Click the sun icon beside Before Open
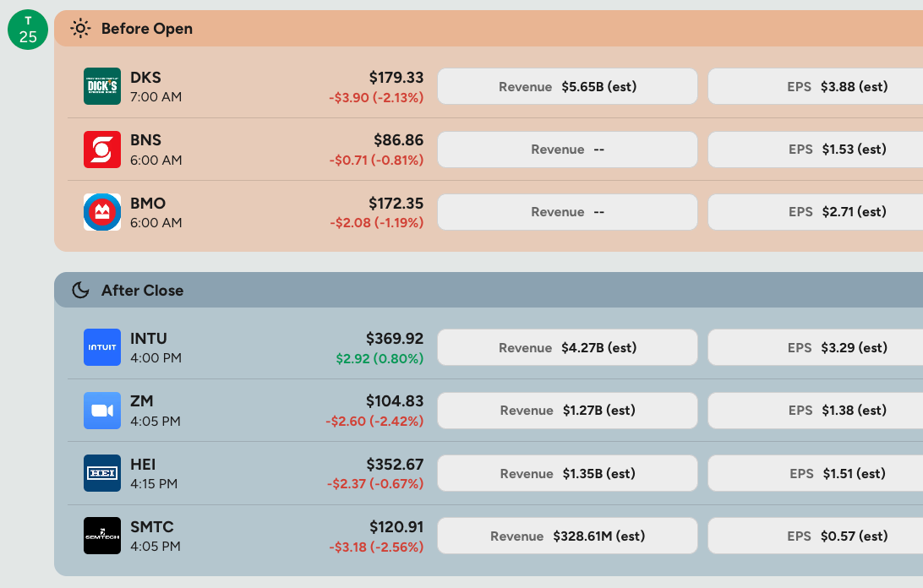 click(x=80, y=28)
